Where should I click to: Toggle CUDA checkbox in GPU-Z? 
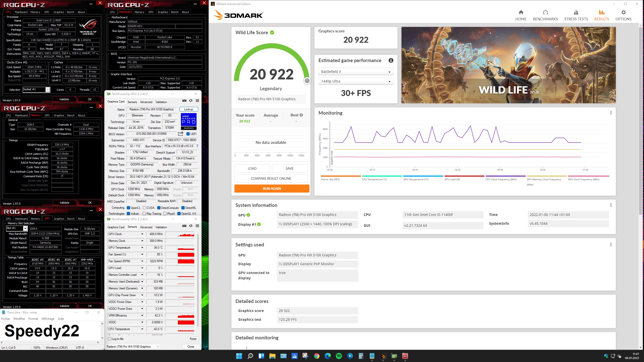click(144, 208)
